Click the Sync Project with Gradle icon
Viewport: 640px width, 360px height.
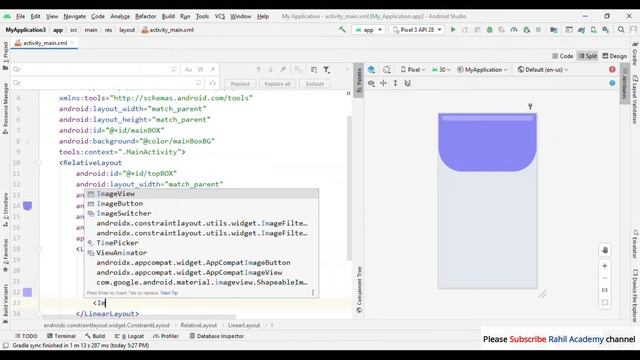pos(581,30)
